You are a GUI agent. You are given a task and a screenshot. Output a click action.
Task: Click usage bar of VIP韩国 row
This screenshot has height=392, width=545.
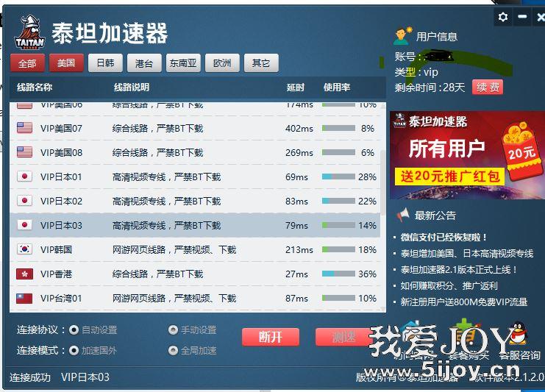338,249
